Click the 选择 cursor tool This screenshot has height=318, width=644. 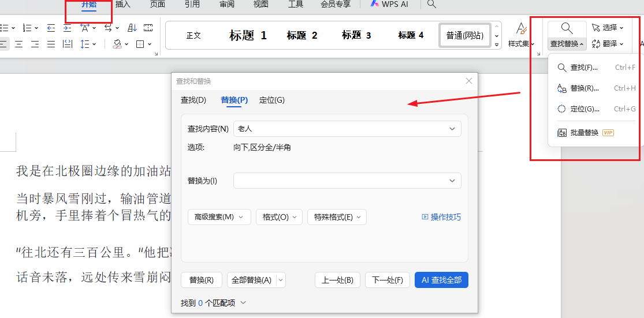[608, 28]
